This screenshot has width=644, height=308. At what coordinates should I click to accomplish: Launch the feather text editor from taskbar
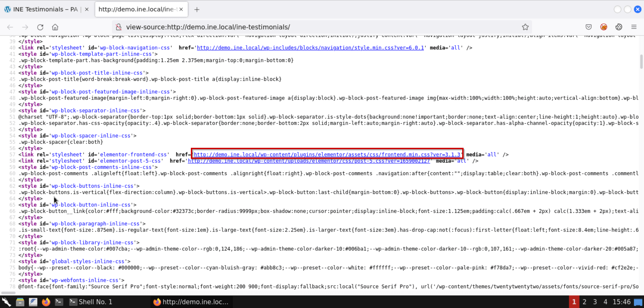click(33, 302)
